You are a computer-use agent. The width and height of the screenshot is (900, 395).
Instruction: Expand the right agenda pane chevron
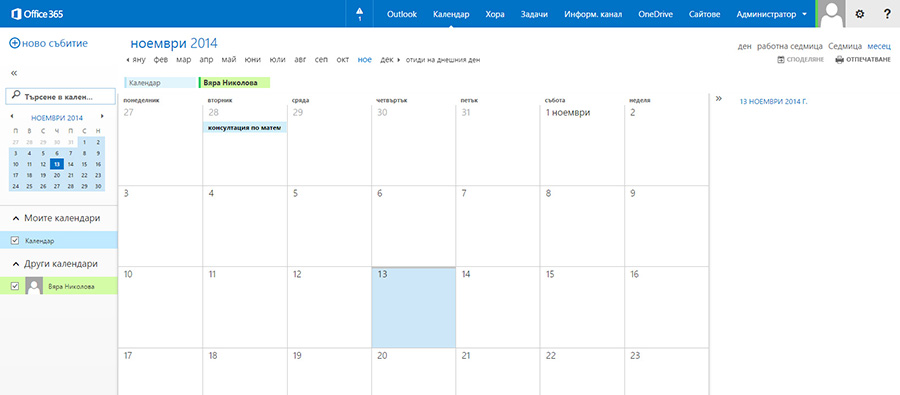click(719, 98)
